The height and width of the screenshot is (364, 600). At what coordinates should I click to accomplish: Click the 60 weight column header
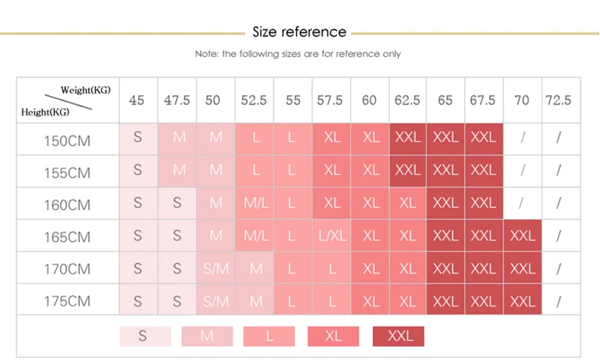coord(370,100)
